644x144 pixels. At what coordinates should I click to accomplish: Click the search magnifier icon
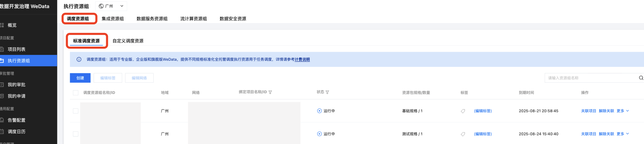pos(641,78)
